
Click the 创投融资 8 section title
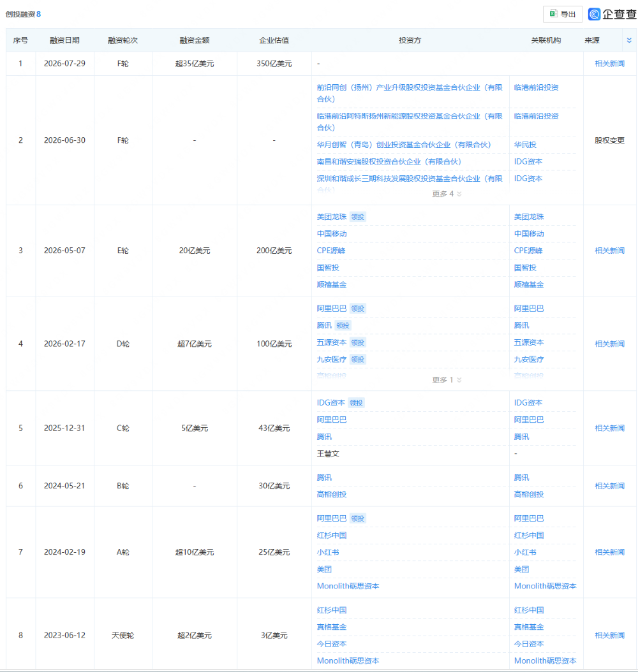pos(23,14)
